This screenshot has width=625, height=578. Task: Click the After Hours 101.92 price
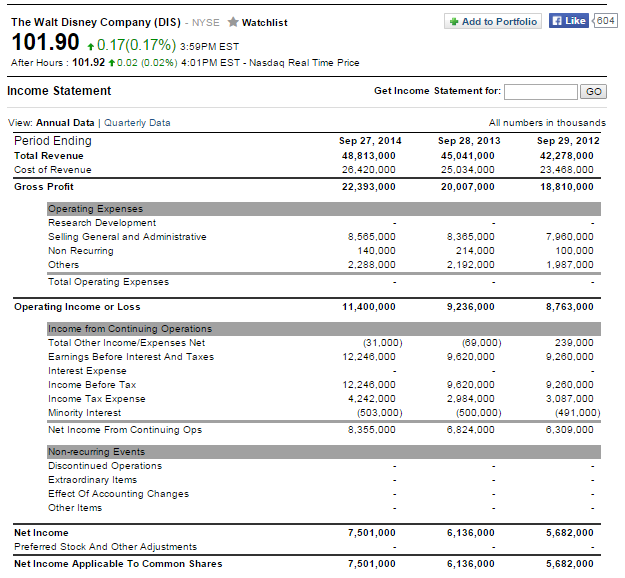tap(88, 63)
